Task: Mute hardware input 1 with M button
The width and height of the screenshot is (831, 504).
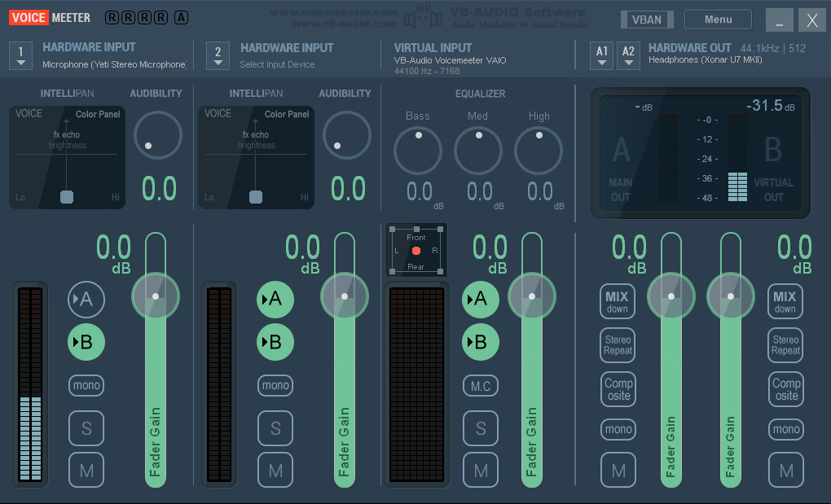Action: [86, 470]
